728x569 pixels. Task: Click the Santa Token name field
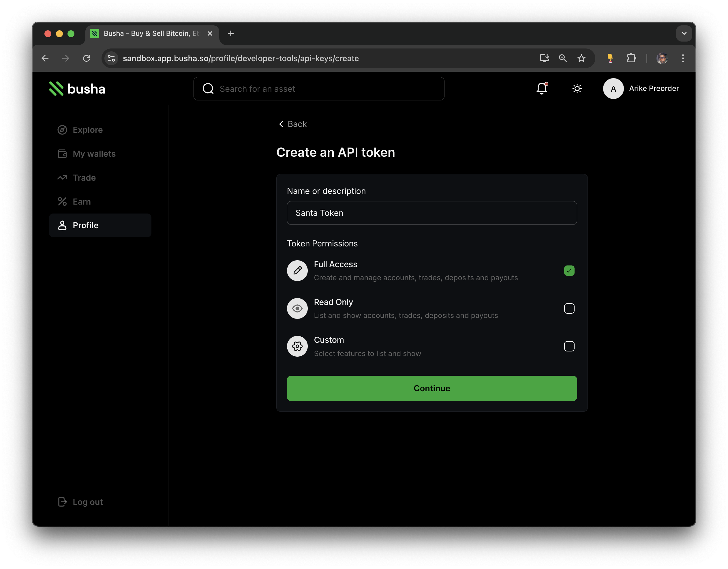click(431, 213)
